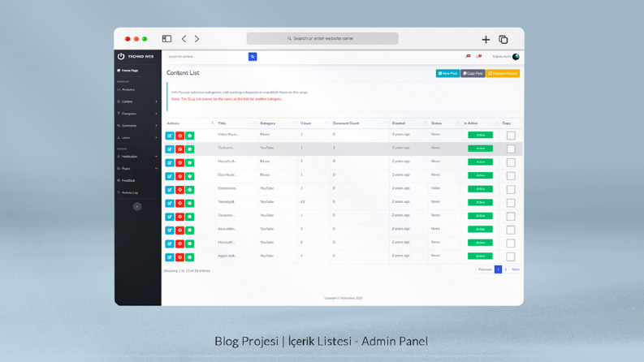
Task: Tick Copy checkbox for Ekonomi row
Action: click(x=511, y=190)
